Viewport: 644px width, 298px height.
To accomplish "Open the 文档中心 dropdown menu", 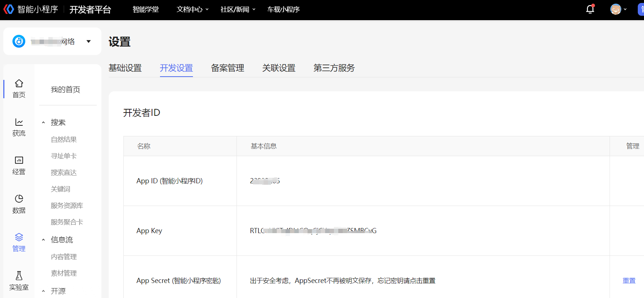I will [192, 10].
